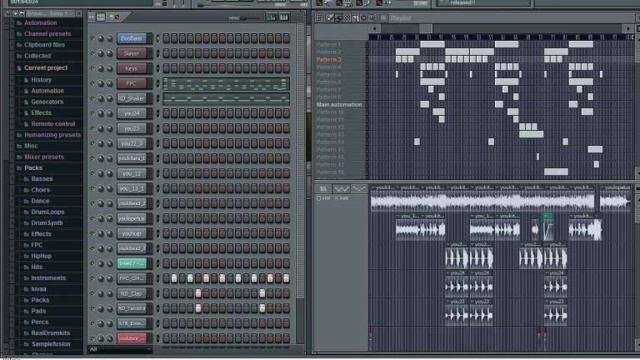
Task: Mute the FPC channel
Action: pos(92,84)
